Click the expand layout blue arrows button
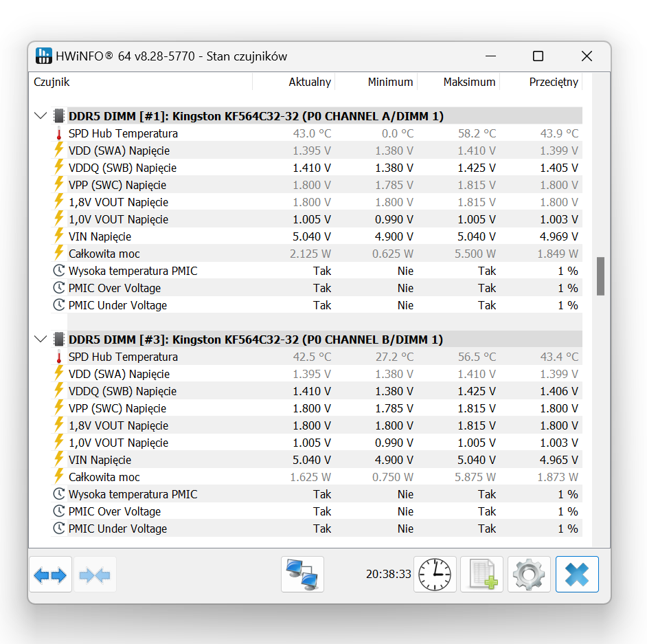Viewport: 647px width, 644px height. click(50, 575)
